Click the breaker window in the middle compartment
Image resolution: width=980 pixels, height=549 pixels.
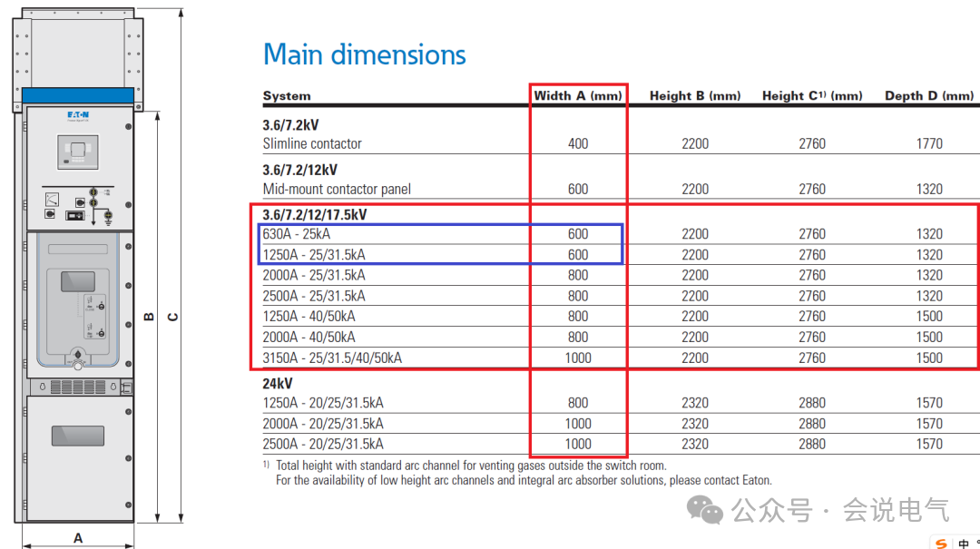coord(78,280)
